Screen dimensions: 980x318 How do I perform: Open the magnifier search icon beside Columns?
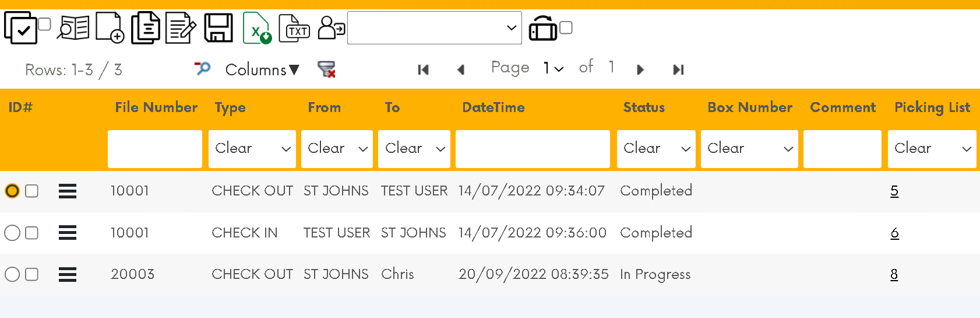(x=202, y=68)
